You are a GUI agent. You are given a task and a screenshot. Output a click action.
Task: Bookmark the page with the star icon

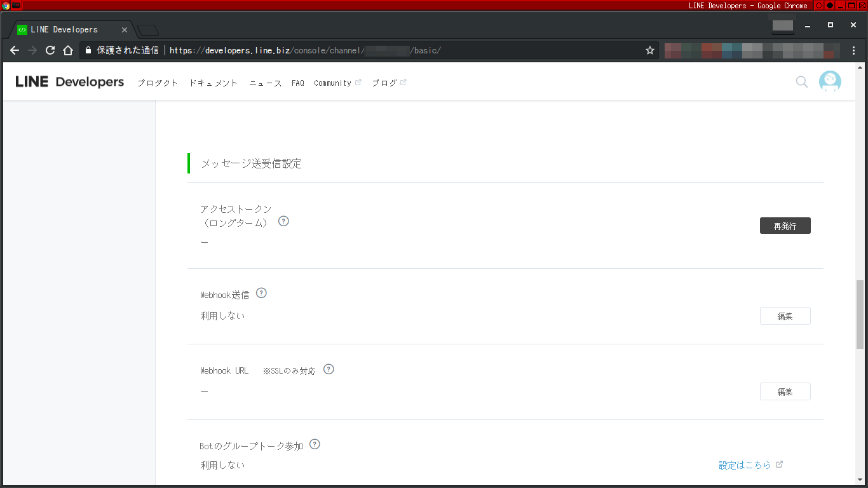(649, 50)
